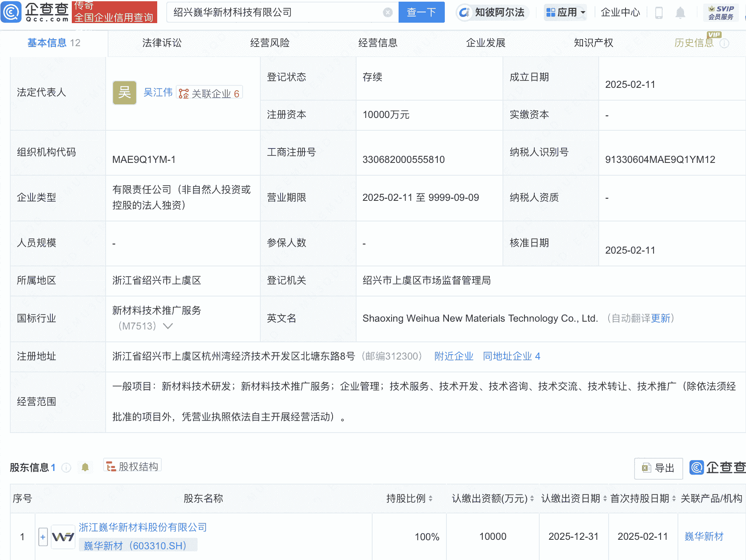Screen dimensions: 746x560
Task: Switch to the 法律诉讼 tab
Action: 162,43
